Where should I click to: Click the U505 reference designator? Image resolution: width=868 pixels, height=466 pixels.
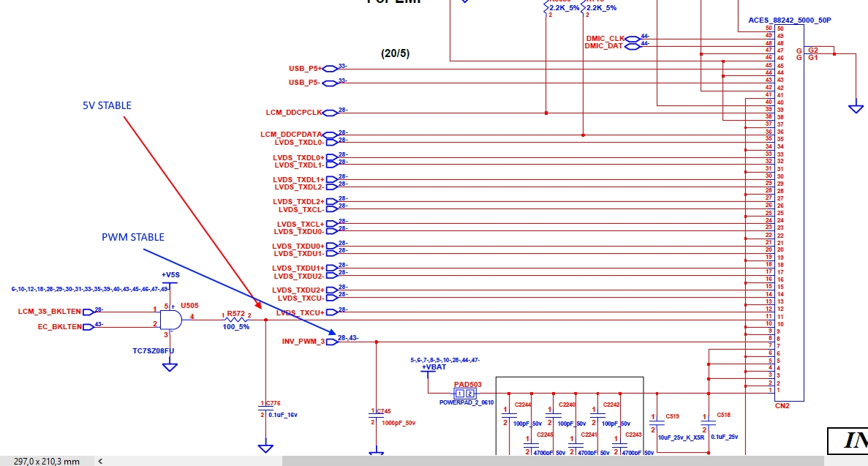[x=189, y=305]
